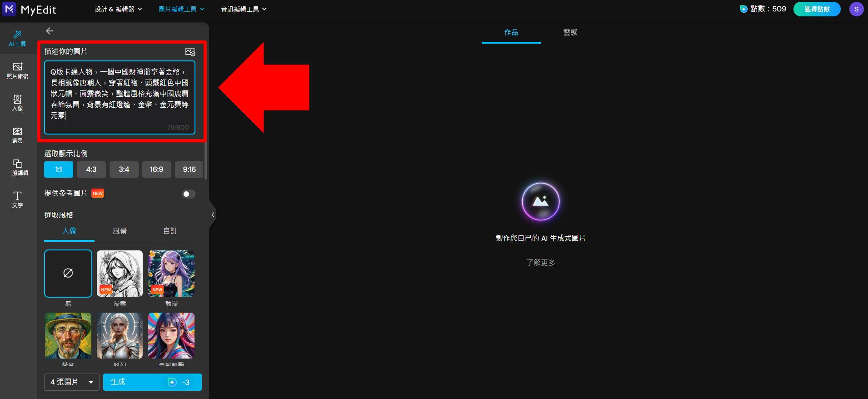Select the 1:1 aspect ratio
This screenshot has width=868, height=399.
pos(59,170)
